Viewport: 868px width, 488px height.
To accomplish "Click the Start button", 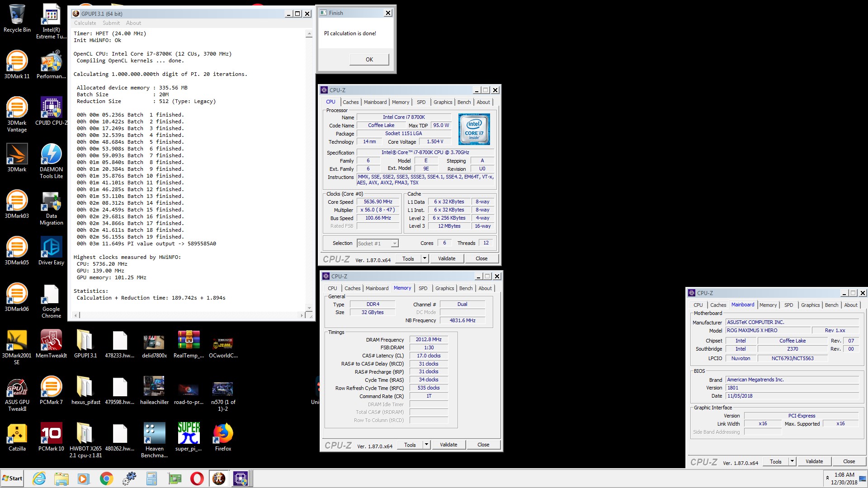I will pyautogui.click(x=12, y=479).
